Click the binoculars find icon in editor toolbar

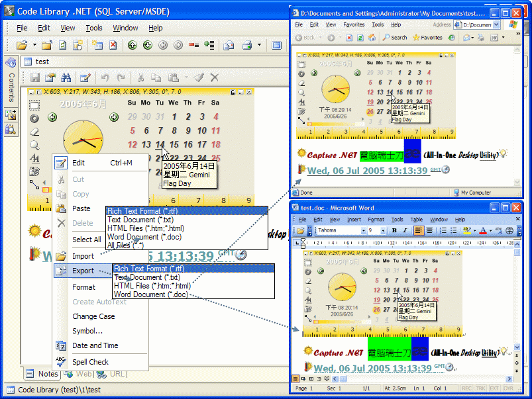pyautogui.click(x=66, y=77)
